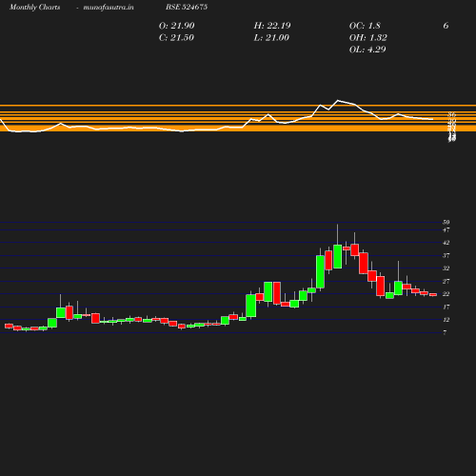This screenshot has width=476, height=476.
Task: Click the price axis label '7'
Action: click(x=445, y=332)
